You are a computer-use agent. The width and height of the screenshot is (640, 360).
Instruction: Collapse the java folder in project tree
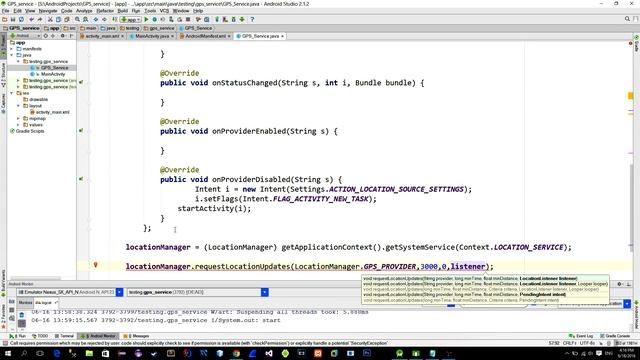coord(12,55)
